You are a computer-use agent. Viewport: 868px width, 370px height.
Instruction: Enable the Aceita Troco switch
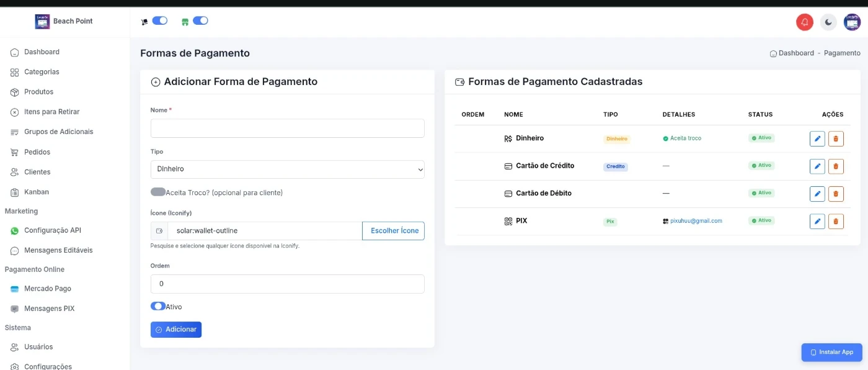pyautogui.click(x=158, y=192)
